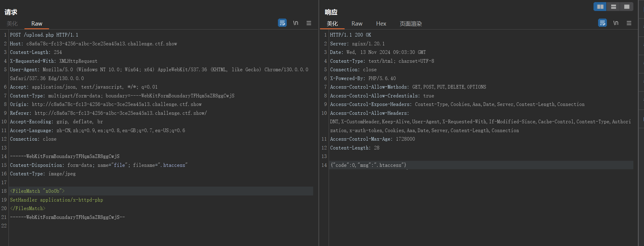Screen dimensions: 644x246
Task: Click the FilesMatch "n0o0b" opening tag line
Action: tap(37, 191)
